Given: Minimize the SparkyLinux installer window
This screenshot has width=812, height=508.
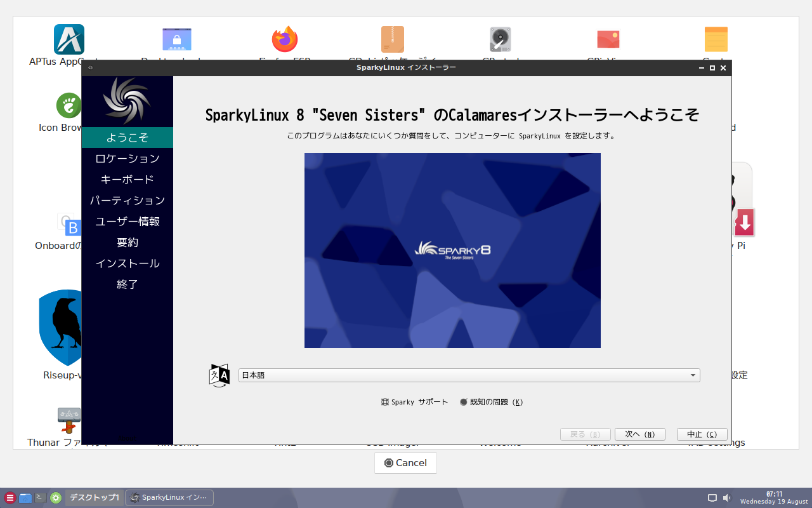Looking at the screenshot, I should coord(702,68).
